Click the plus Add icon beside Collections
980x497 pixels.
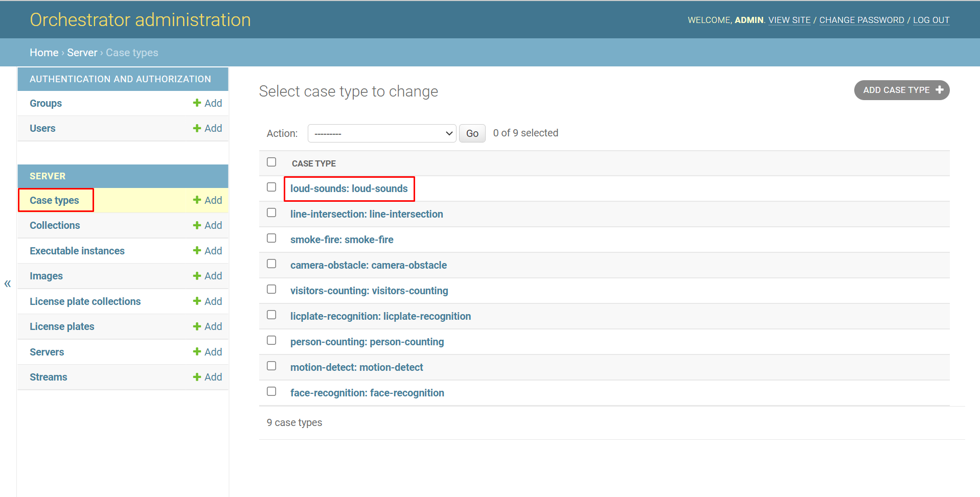tap(197, 225)
